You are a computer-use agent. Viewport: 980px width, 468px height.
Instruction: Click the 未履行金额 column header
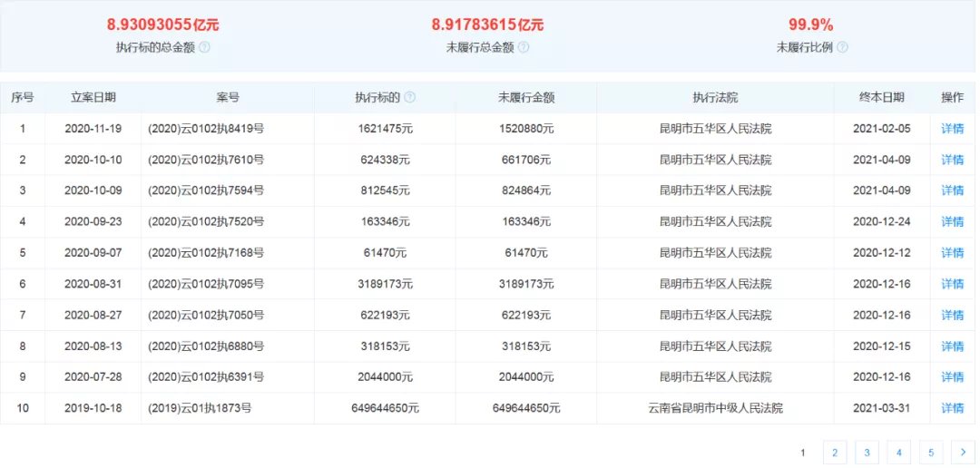pos(526,97)
